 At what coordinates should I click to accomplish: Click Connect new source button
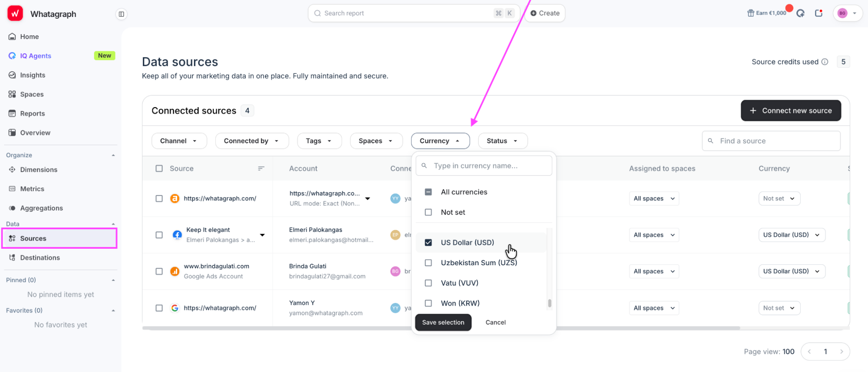(791, 111)
